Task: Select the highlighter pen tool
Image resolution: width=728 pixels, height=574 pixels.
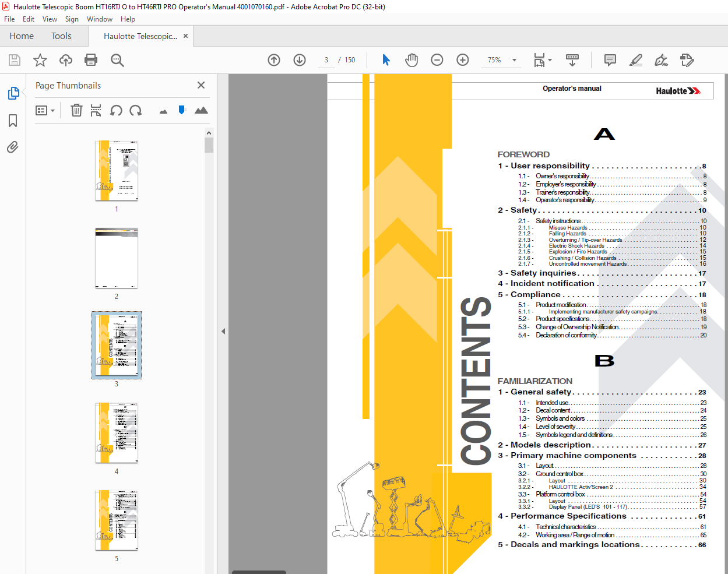Action: tap(636, 60)
